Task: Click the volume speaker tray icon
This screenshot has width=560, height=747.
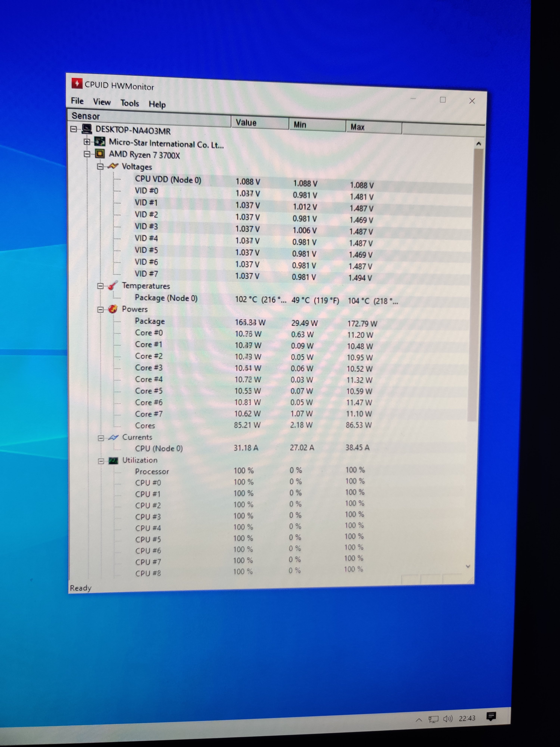Action: coord(448,719)
